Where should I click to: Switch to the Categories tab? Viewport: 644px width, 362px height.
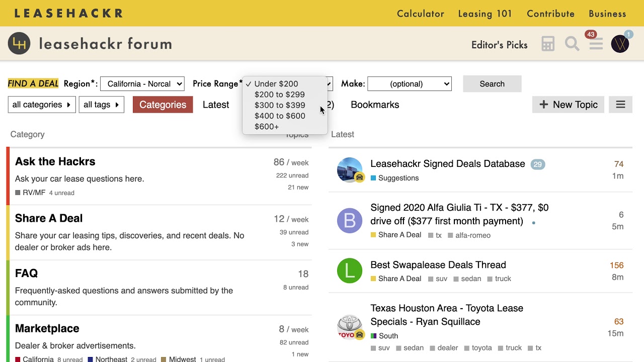click(x=163, y=105)
